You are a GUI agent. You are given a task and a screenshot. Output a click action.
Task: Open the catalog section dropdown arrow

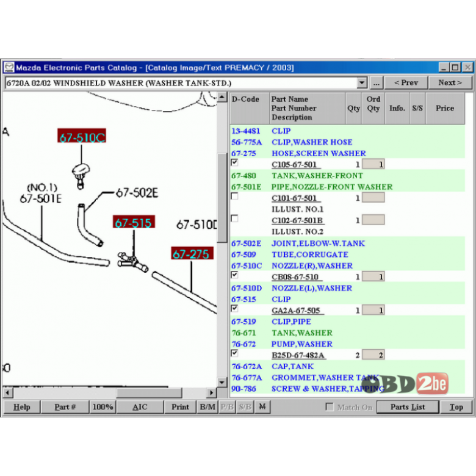pos(361,82)
